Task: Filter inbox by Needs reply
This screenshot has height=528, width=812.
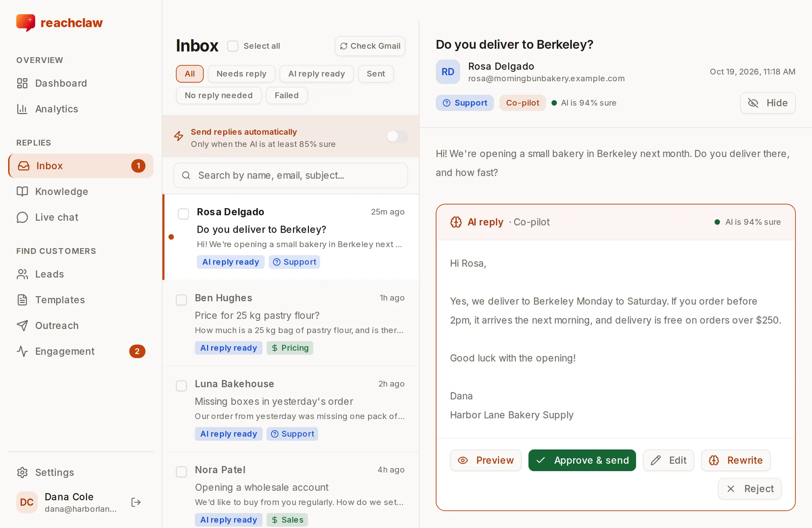Action: click(x=241, y=74)
